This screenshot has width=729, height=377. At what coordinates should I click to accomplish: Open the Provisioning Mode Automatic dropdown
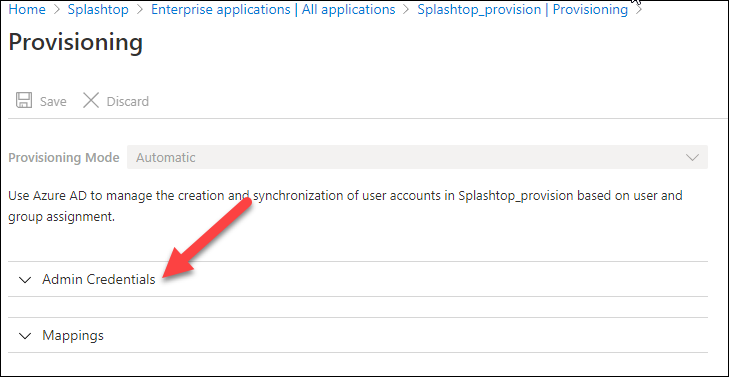pyautogui.click(x=417, y=158)
